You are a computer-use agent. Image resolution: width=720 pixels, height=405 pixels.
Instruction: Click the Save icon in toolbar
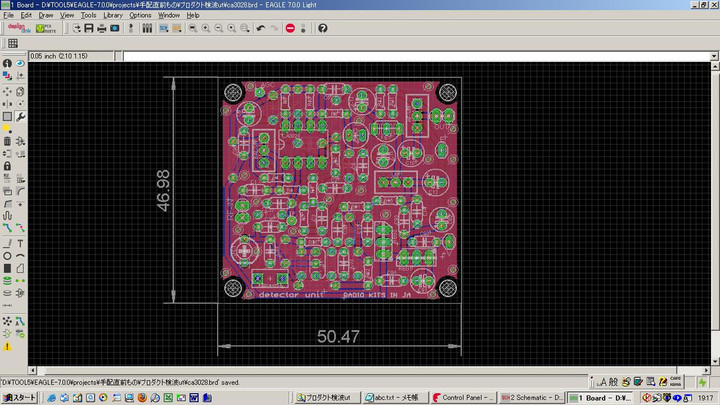tap(88, 29)
